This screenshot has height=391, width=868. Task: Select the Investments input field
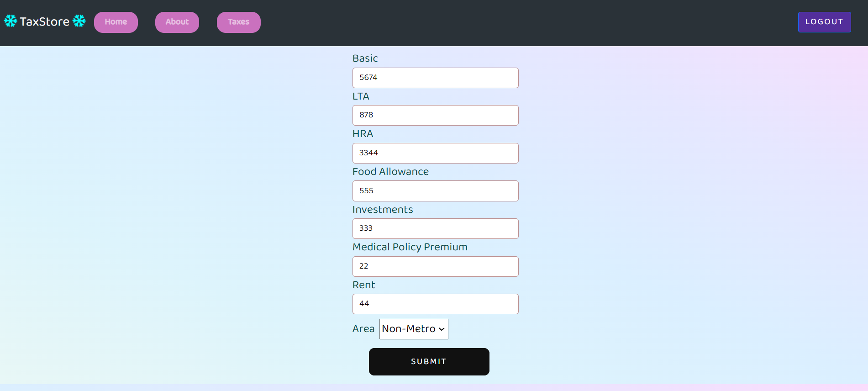tap(435, 228)
